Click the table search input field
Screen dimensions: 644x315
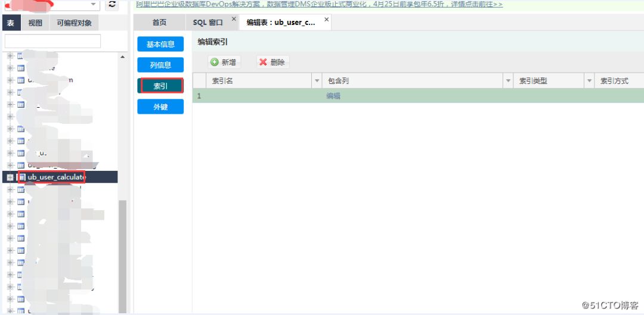click(52, 41)
